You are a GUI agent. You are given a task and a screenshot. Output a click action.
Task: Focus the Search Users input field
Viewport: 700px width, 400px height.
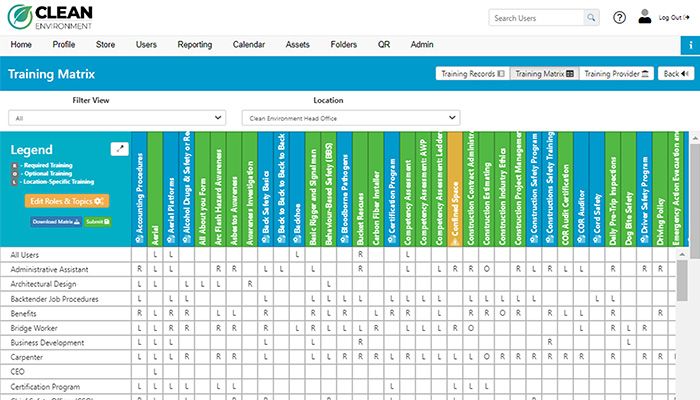click(x=536, y=18)
